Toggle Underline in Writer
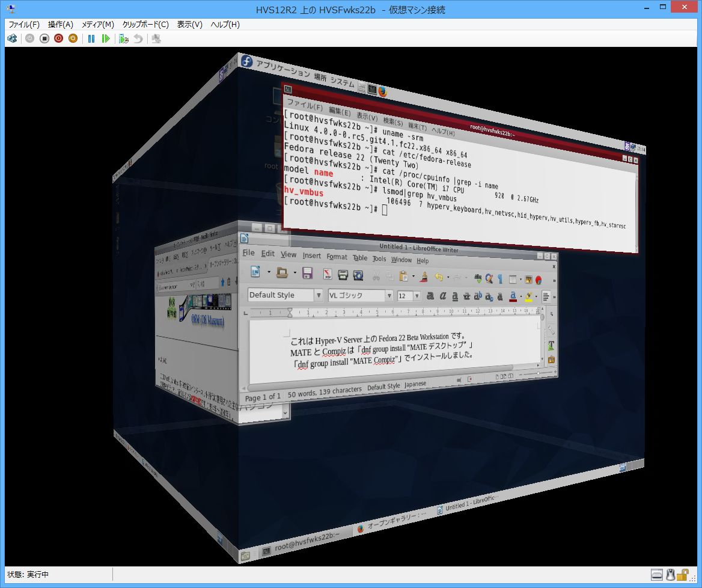This screenshot has width=702, height=588. click(x=455, y=296)
